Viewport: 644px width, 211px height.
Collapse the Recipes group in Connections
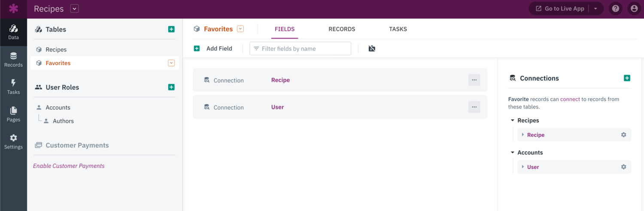[513, 121]
